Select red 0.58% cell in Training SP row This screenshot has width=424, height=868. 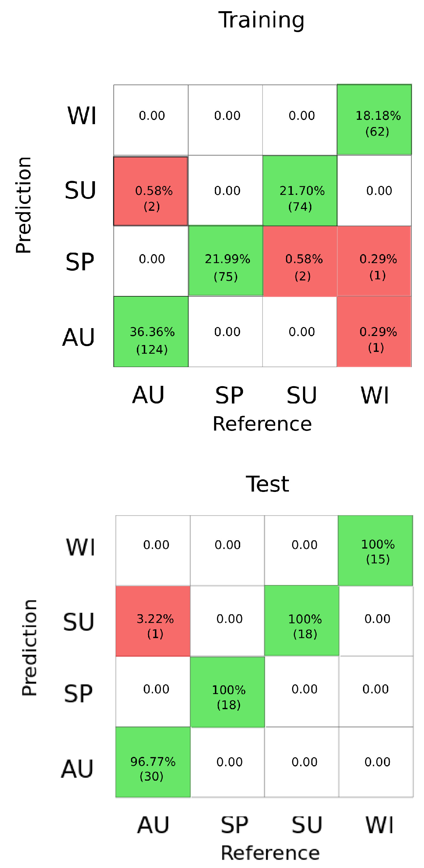coord(300,261)
